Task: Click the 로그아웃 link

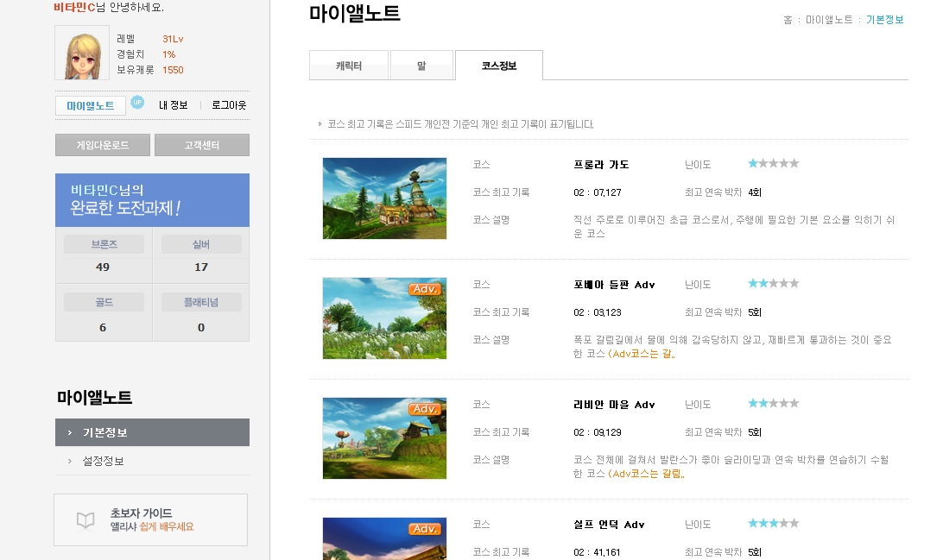Action: point(229,105)
